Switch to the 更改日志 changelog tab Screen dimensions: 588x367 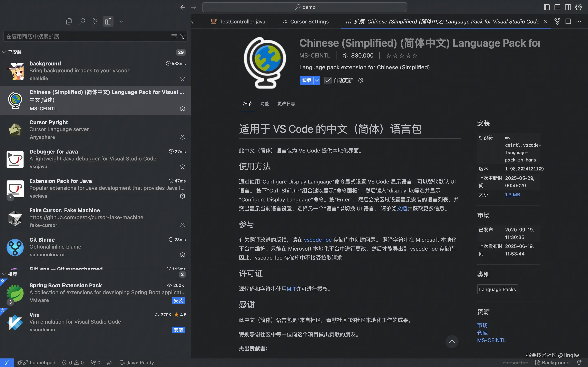point(286,104)
